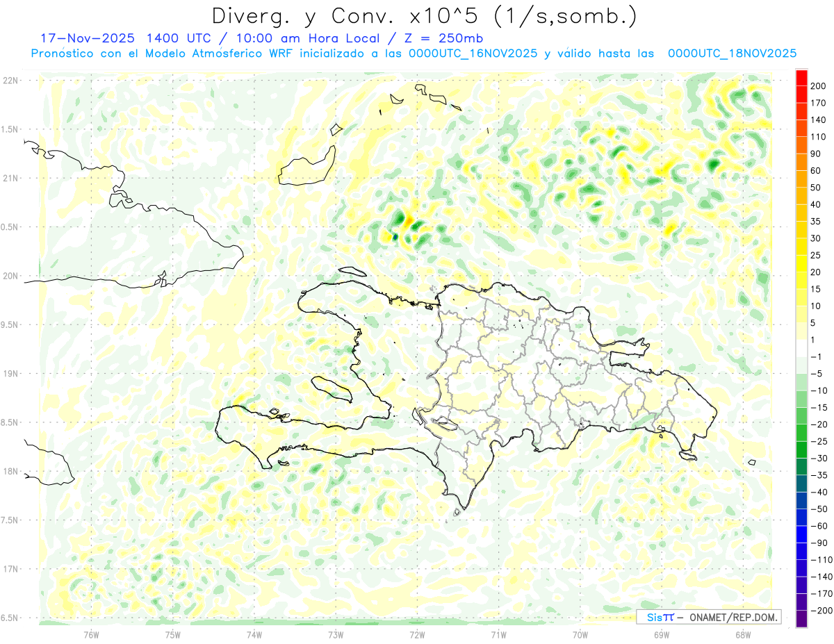Click the positive colorbar value '35'
Image resolution: width=834 pixels, height=644 pixels.
point(816,222)
